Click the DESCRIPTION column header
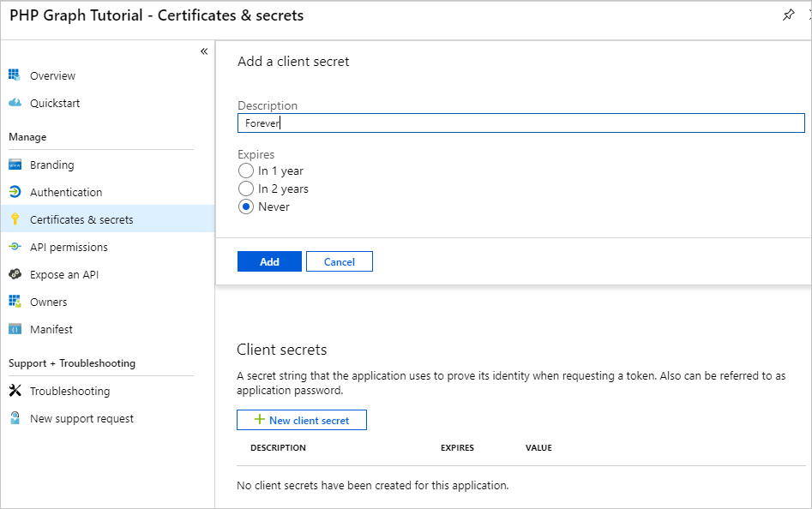The height and width of the screenshot is (509, 812). (x=278, y=447)
